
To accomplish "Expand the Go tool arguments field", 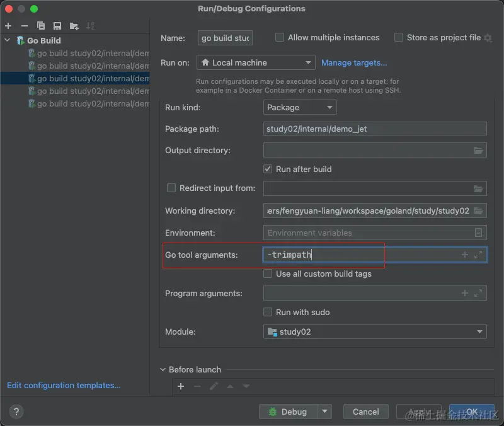I will click(478, 255).
